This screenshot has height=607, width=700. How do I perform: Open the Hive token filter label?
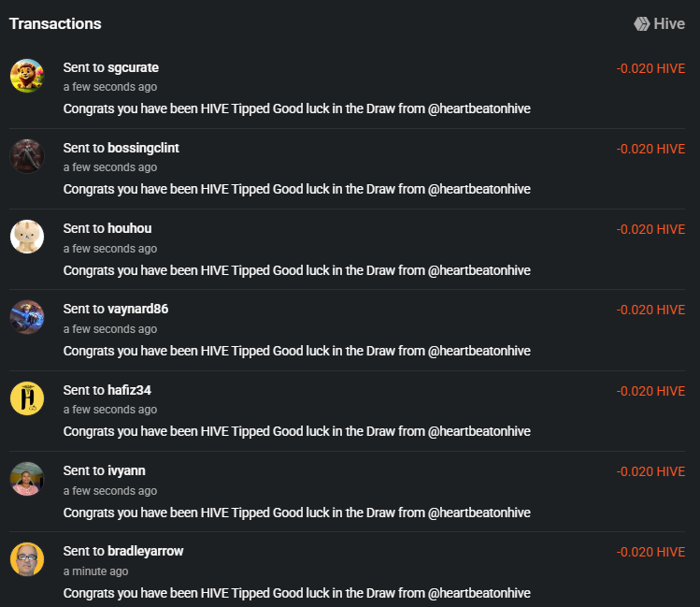click(669, 23)
